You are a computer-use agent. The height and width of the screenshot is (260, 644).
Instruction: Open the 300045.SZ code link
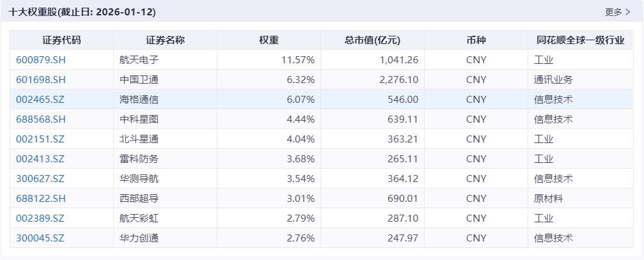click(x=40, y=238)
